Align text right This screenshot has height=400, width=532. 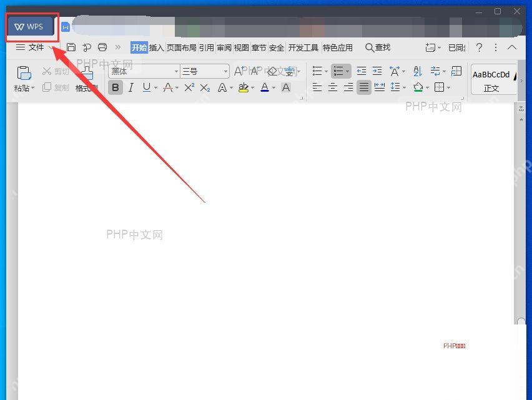348,87
